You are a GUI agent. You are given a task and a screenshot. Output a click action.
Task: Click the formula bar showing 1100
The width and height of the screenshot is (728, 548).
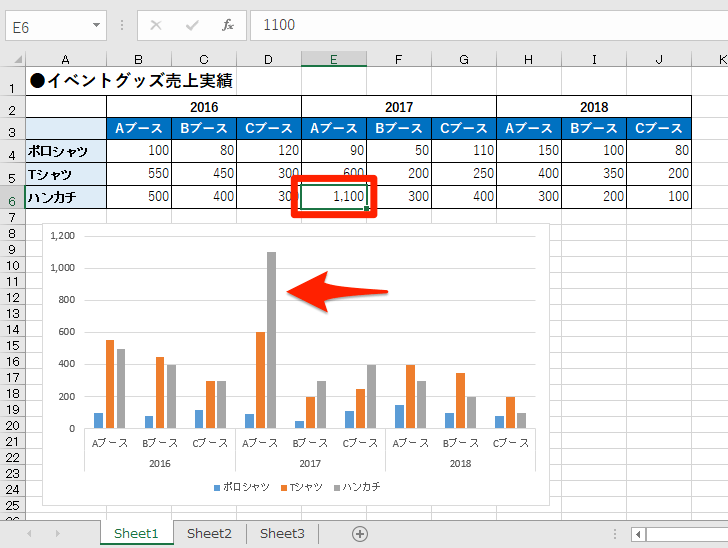pos(489,25)
